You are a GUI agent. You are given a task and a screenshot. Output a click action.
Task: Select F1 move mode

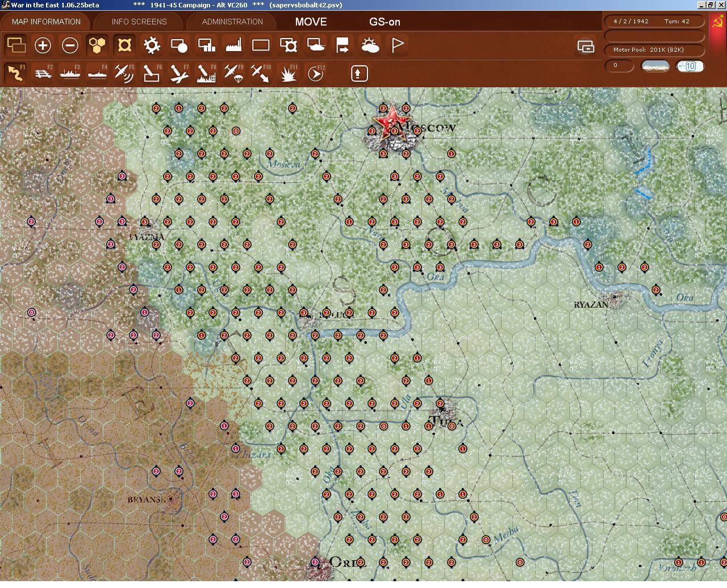click(15, 73)
